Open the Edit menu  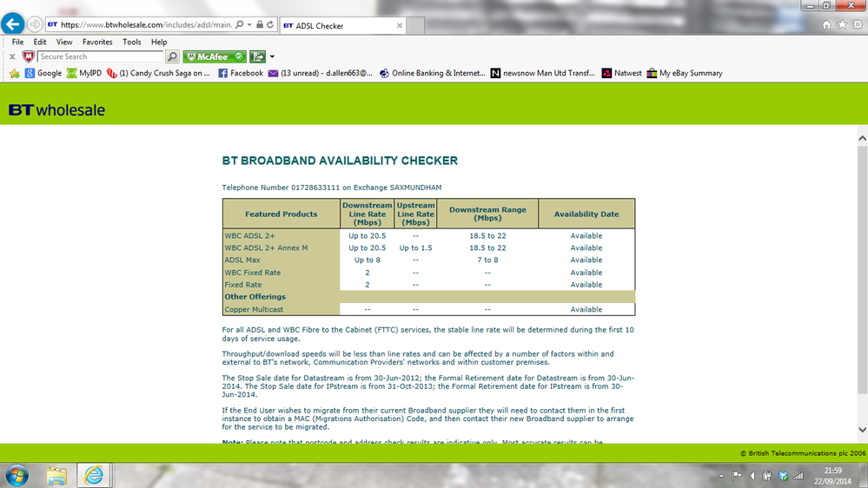pos(40,42)
